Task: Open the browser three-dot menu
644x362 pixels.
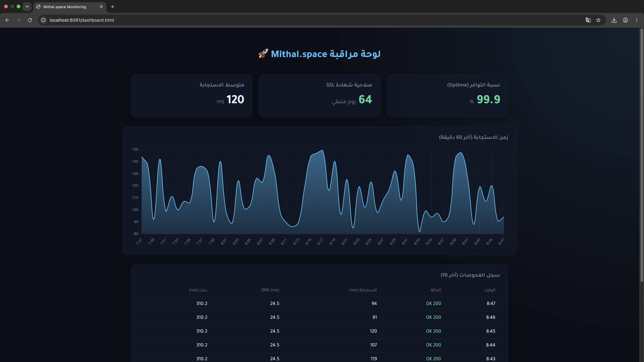Action: coord(636,20)
